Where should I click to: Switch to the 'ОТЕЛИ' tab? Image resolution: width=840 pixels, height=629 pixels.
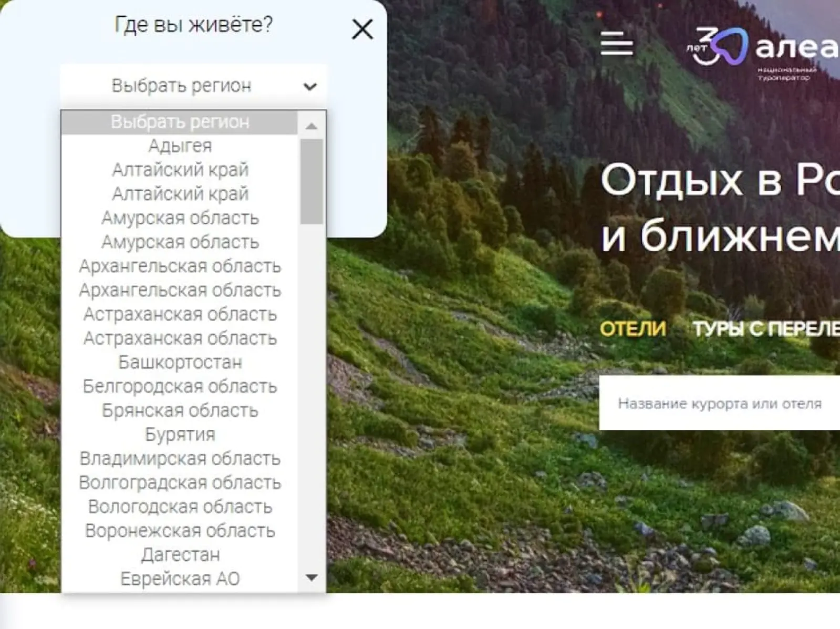coord(632,329)
